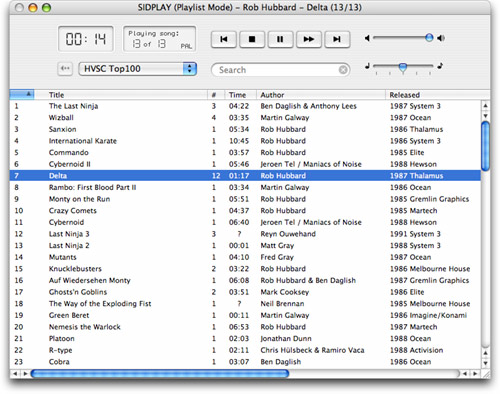Select Auf Wiedersehen Monty

tap(245, 280)
